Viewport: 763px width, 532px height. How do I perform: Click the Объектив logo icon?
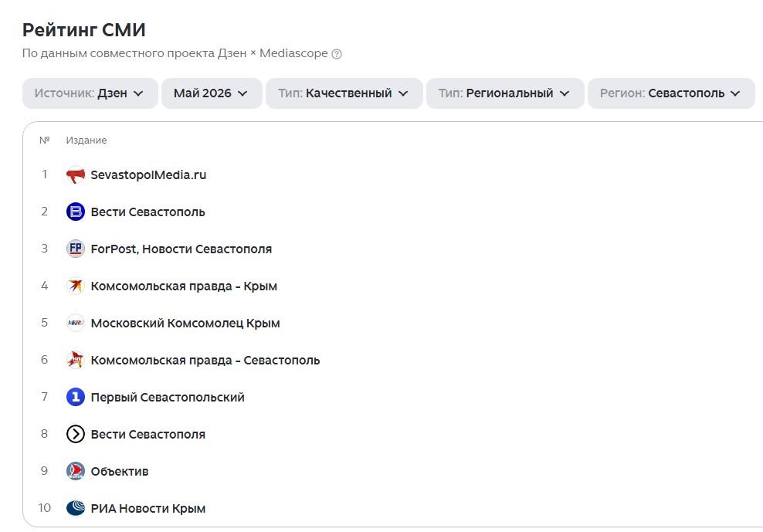click(x=76, y=471)
